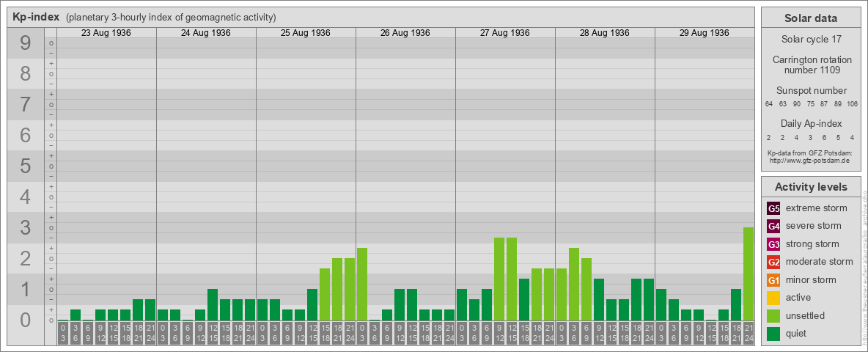868x352 pixels.
Task: Click the 6-9 bar on 28 Aug
Action: (x=586, y=290)
